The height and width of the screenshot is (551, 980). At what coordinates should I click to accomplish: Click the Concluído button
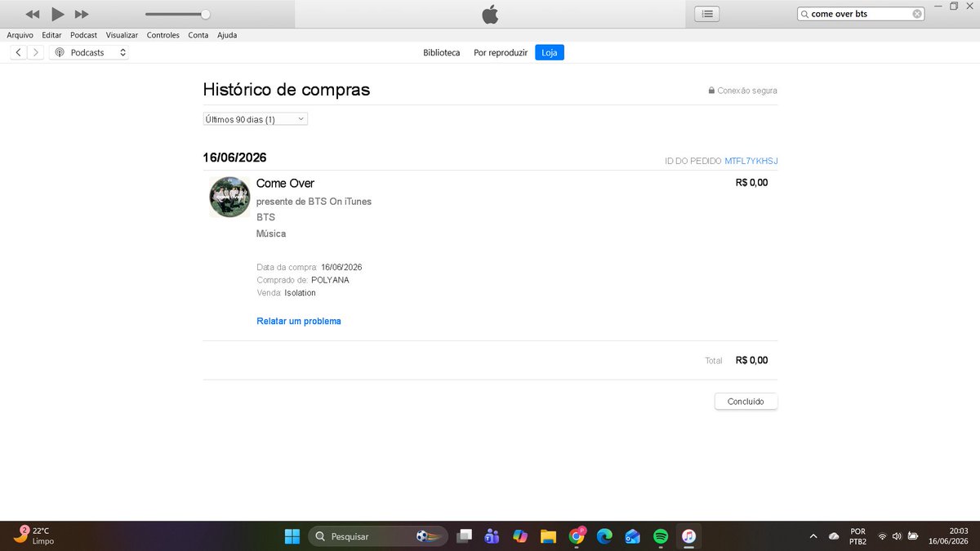point(746,402)
